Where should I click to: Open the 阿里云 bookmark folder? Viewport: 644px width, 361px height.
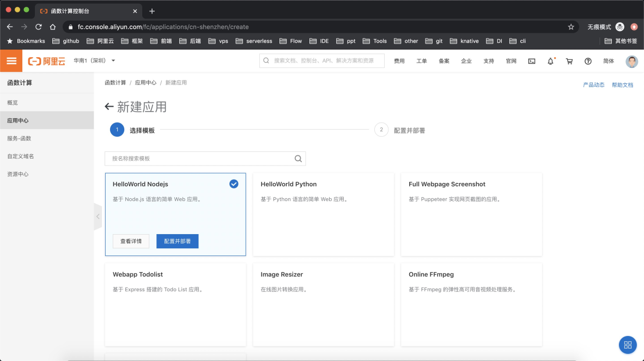pos(100,41)
